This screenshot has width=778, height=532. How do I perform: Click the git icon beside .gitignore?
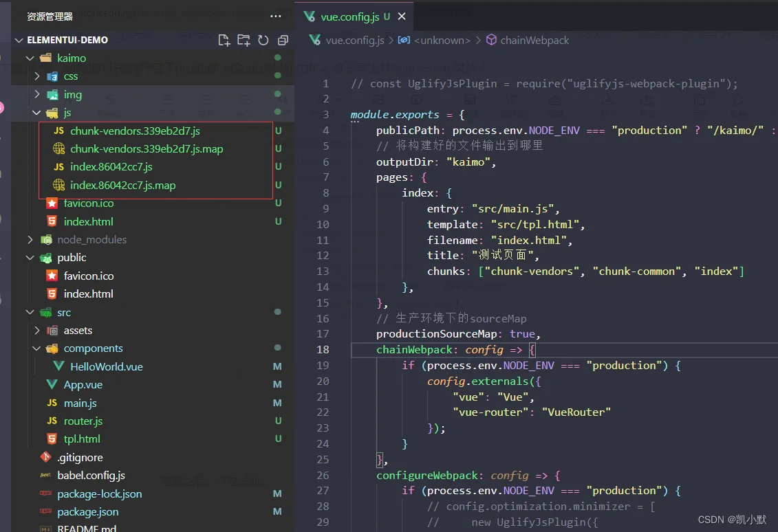pyautogui.click(x=45, y=457)
